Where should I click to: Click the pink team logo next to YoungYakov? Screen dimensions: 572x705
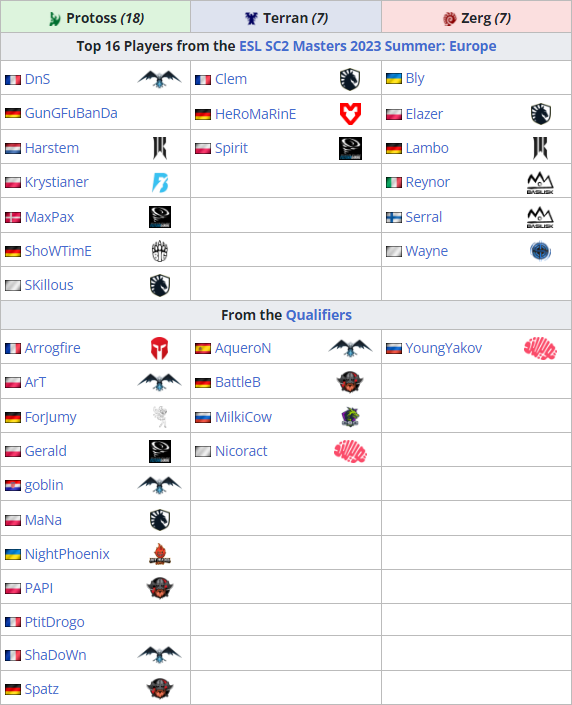click(x=540, y=348)
